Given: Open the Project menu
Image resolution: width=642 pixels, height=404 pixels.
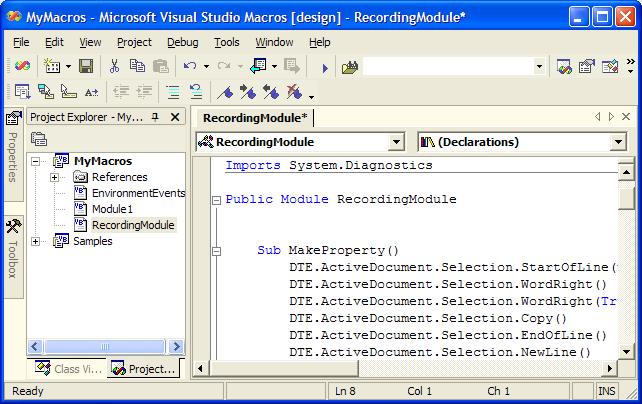Looking at the screenshot, I should [134, 42].
